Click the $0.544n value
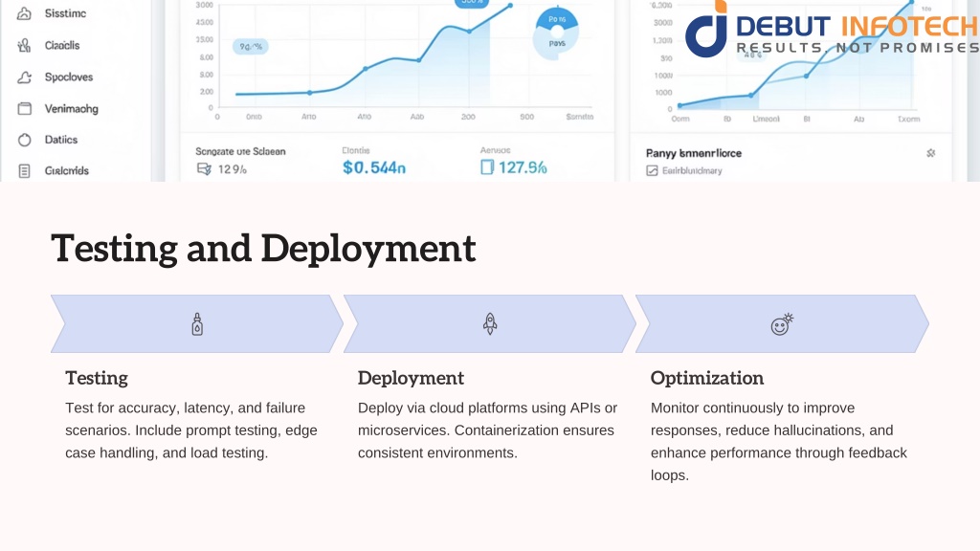This screenshot has width=980, height=551. [x=374, y=167]
